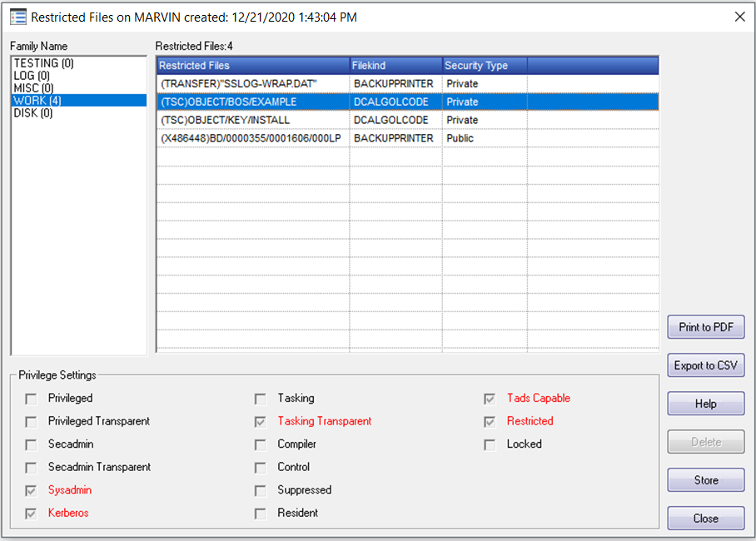Select the (TRANSFER)"SSLOG-WRAP.DAT" file row
The image size is (756, 541).
pos(408,84)
